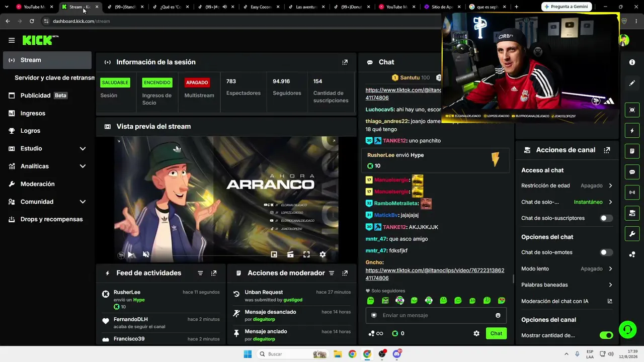644x362 pixels.
Task: Pop out the Información de la sesión panel
Action: coord(345,62)
